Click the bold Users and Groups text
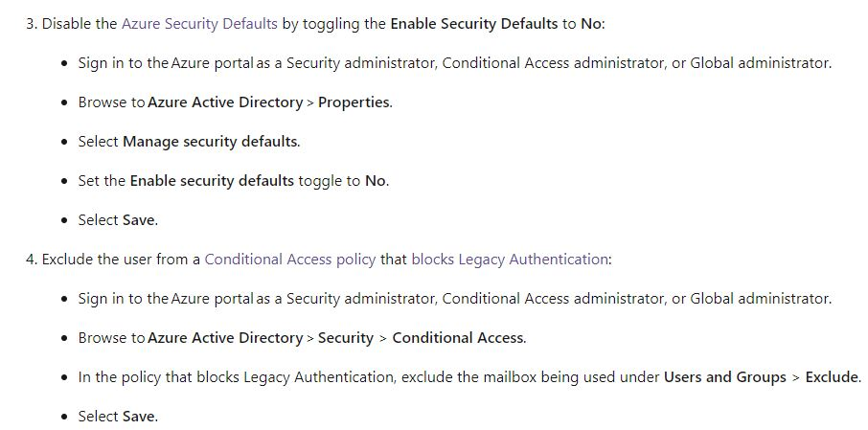This screenshot has height=430, width=868. (x=725, y=377)
